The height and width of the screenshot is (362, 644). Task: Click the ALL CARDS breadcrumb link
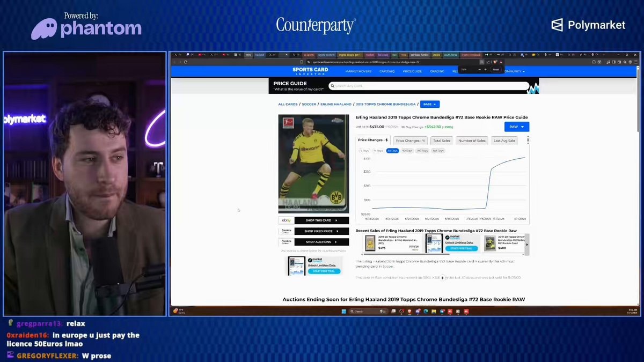[x=288, y=104]
